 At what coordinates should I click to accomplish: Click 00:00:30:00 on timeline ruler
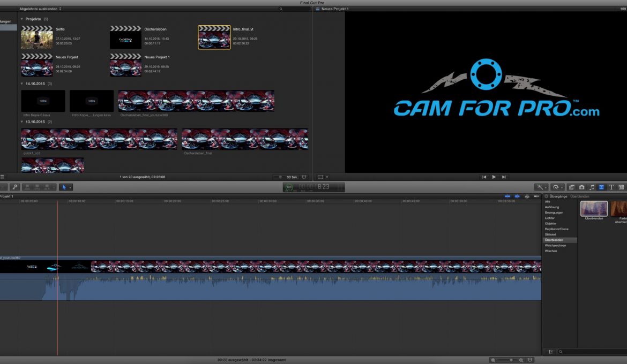pyautogui.click(x=268, y=201)
